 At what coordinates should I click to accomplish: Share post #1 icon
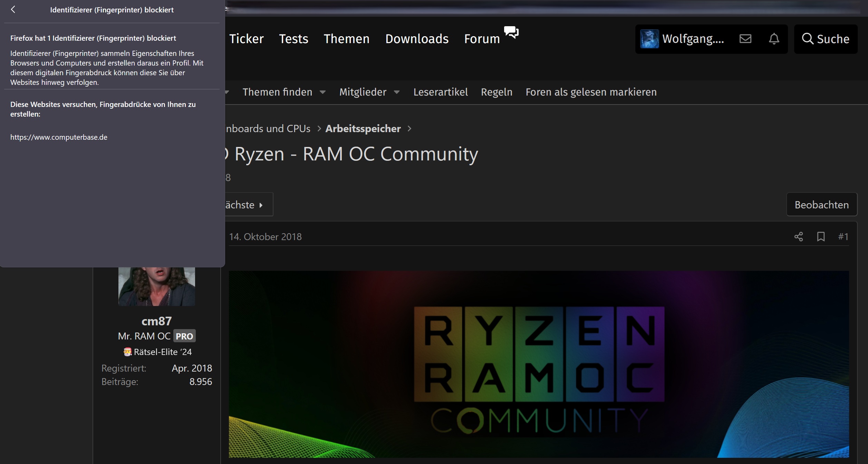(799, 237)
